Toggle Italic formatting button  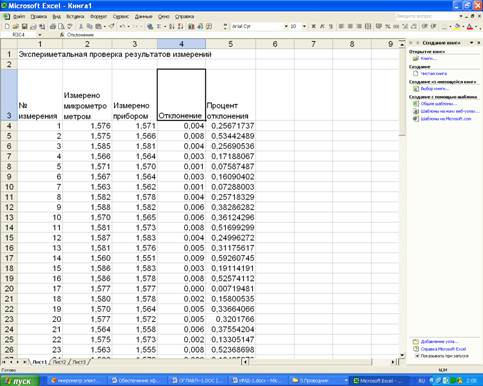pyautogui.click(x=322, y=26)
